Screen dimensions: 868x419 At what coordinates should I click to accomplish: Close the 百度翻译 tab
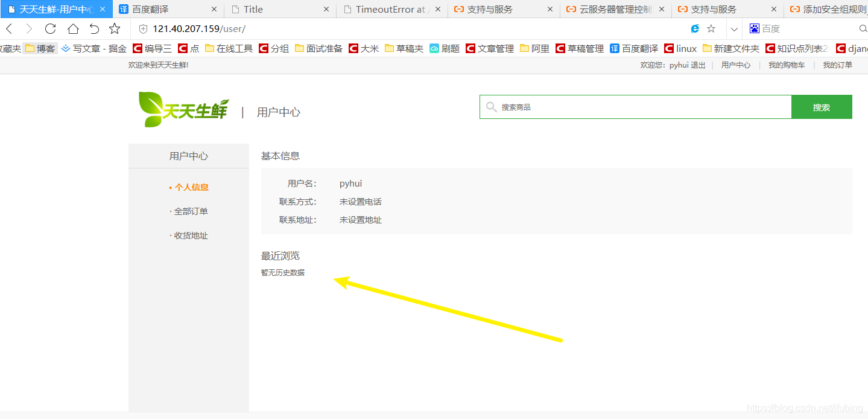point(214,9)
